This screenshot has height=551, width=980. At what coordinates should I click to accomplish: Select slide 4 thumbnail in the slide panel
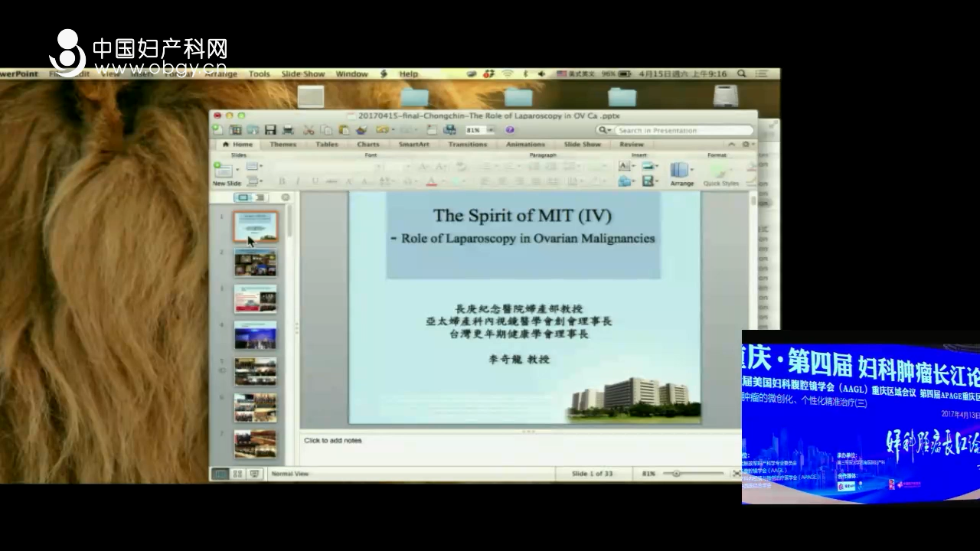click(255, 335)
